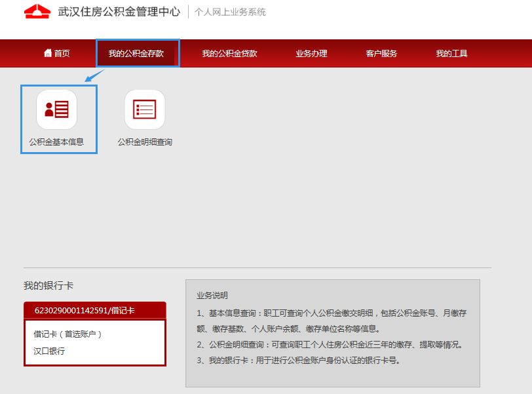This screenshot has width=532, height=394.
Task: Open the 我的工具 navigation menu
Action: point(451,54)
